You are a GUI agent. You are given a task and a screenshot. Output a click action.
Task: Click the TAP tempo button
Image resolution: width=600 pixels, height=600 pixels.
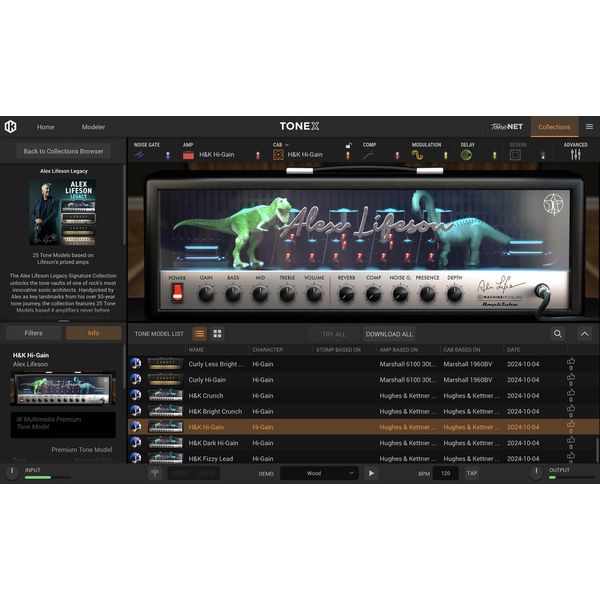point(472,473)
